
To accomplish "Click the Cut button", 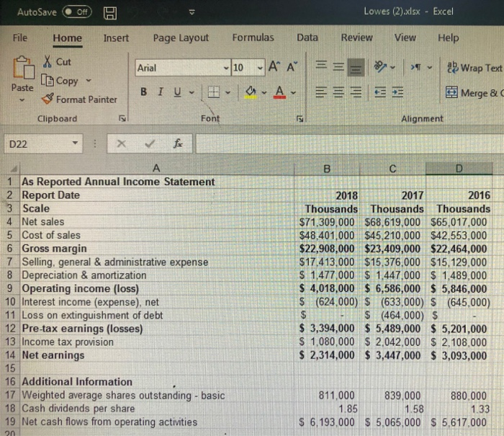I will 57,61.
